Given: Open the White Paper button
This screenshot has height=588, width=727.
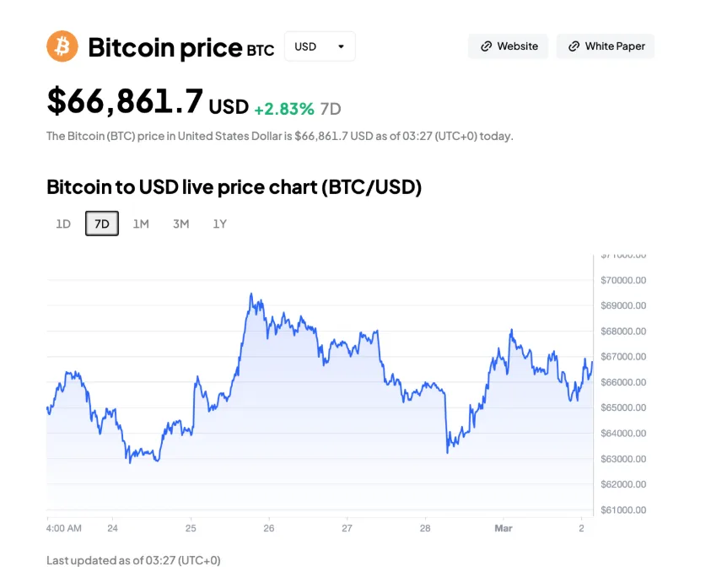Looking at the screenshot, I should click(x=606, y=46).
